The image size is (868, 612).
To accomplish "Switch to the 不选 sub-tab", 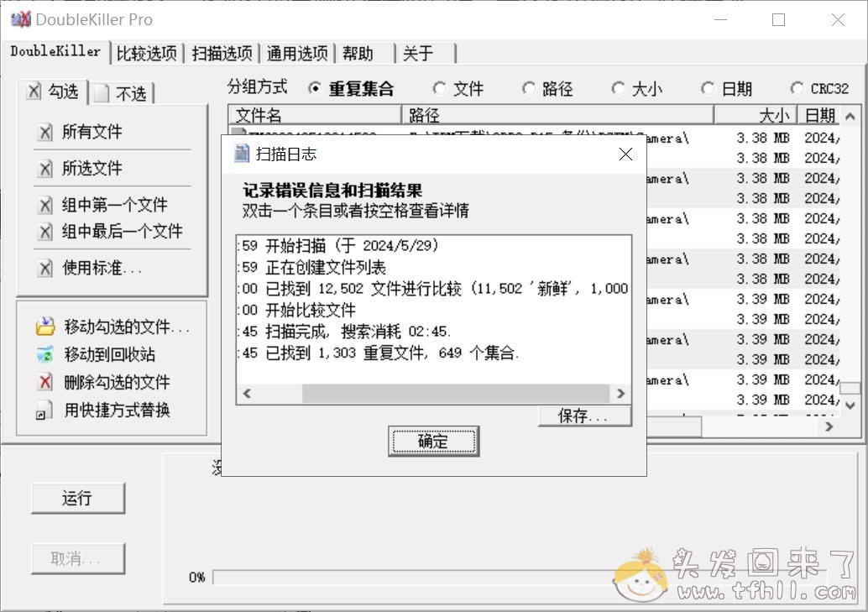I will pyautogui.click(x=122, y=93).
